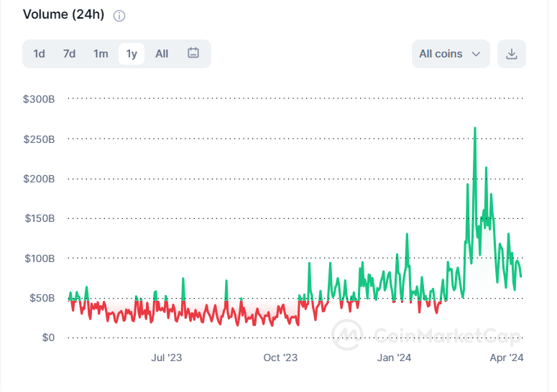557x392 pixels.
Task: Click the highest volume peak on the chart
Action: click(x=475, y=129)
